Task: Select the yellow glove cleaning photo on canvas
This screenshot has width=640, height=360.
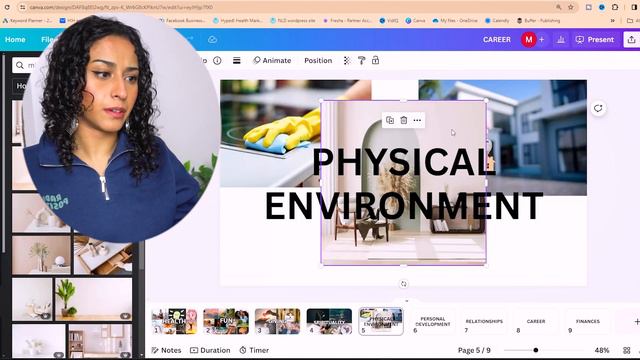Action: pyautogui.click(x=270, y=133)
